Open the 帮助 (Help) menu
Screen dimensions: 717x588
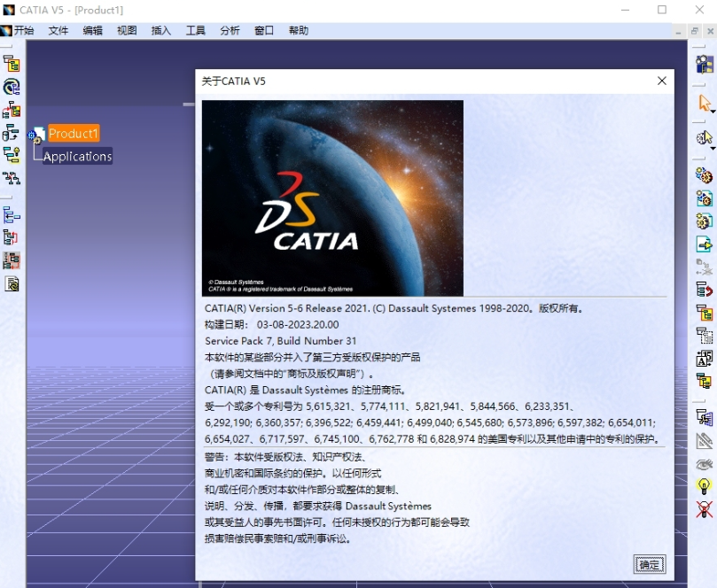(298, 31)
